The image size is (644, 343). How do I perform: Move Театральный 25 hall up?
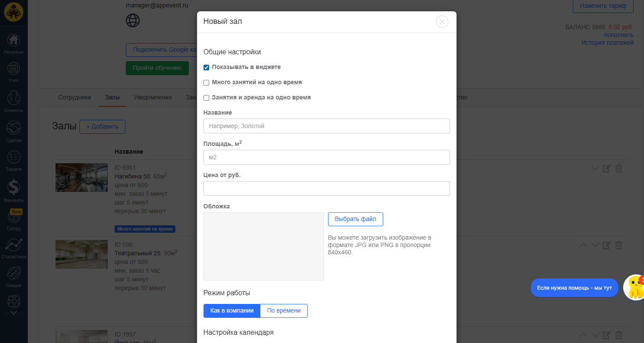(584, 245)
